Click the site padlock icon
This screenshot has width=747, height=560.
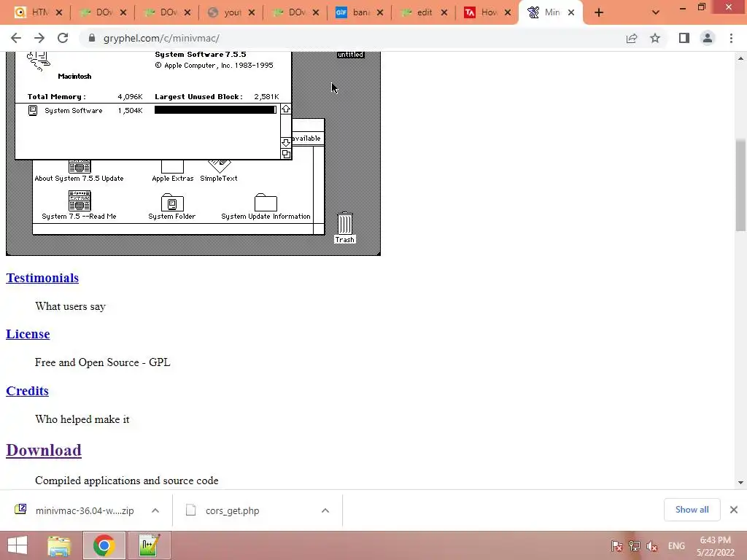click(x=92, y=38)
